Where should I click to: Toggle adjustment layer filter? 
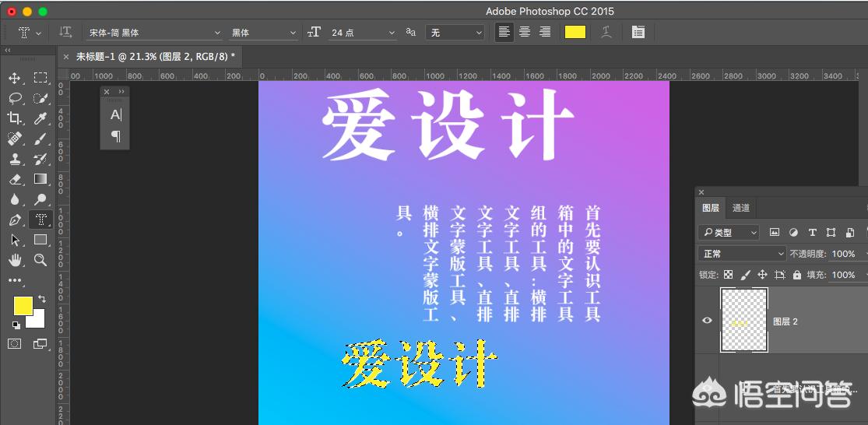point(793,233)
